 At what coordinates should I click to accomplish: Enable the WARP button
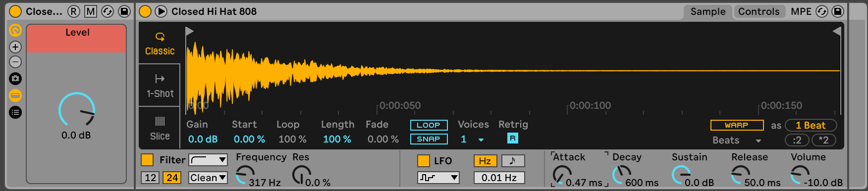[x=737, y=125]
